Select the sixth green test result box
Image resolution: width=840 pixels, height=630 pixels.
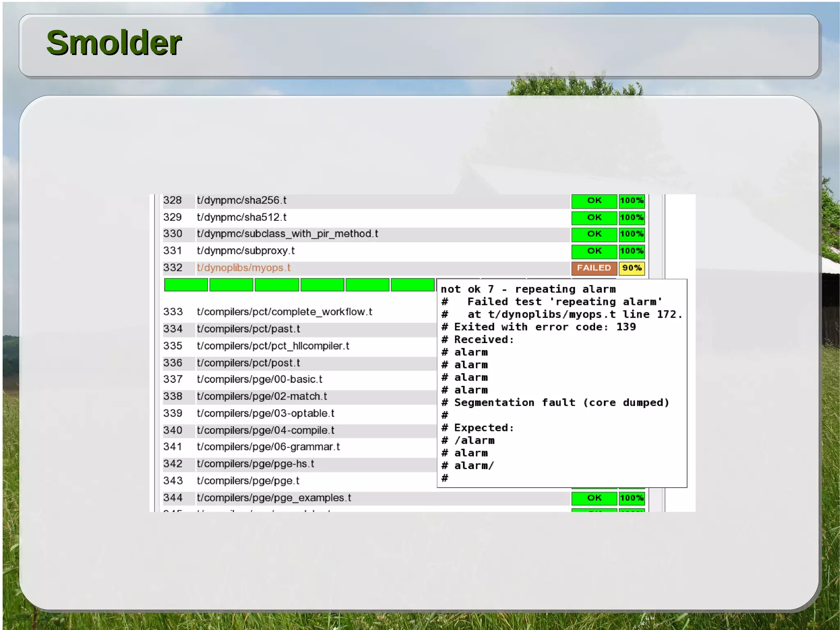(x=413, y=284)
